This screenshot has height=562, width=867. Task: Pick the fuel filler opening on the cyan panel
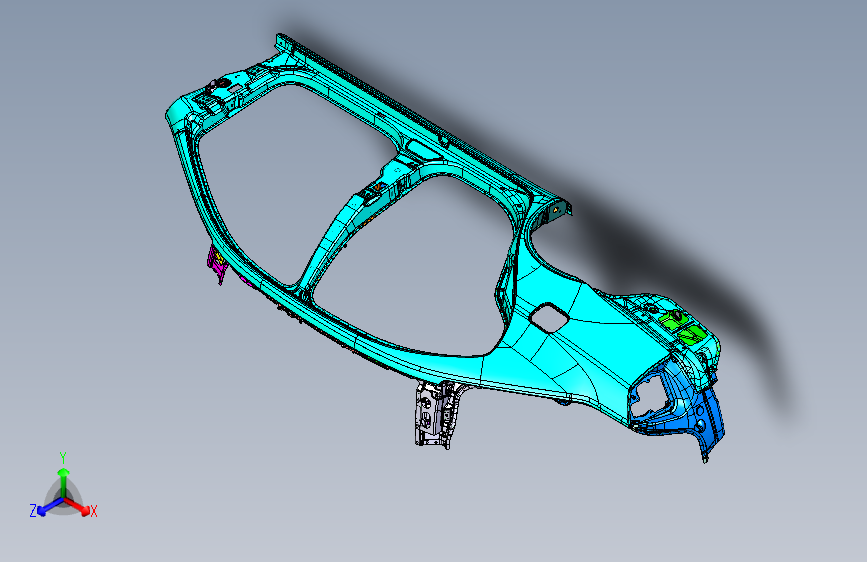[x=548, y=318]
